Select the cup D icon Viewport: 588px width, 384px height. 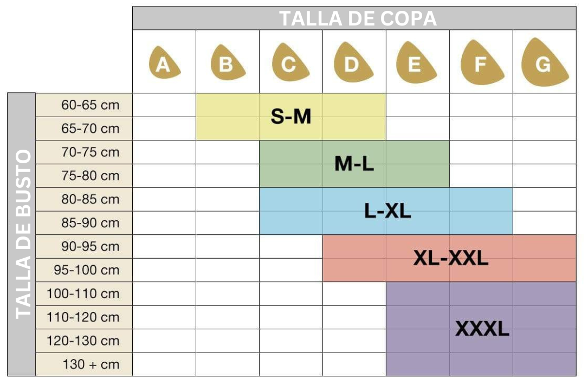point(353,63)
